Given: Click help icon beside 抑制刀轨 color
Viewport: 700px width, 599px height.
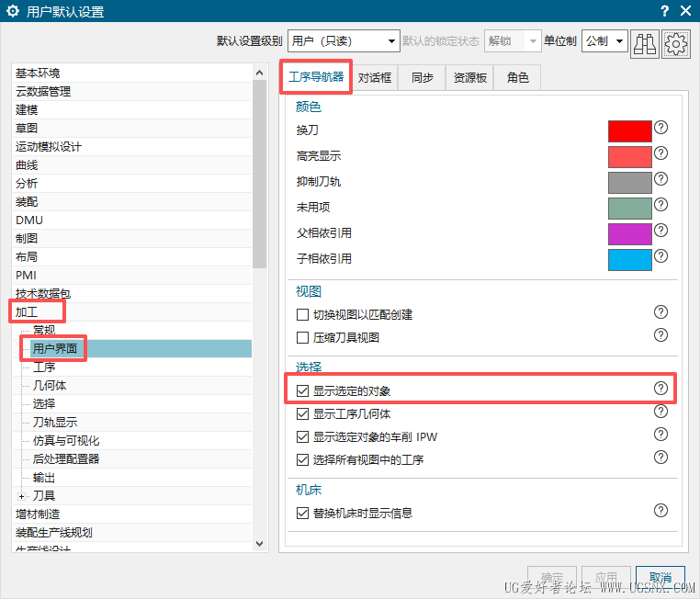Looking at the screenshot, I should click(x=660, y=179).
